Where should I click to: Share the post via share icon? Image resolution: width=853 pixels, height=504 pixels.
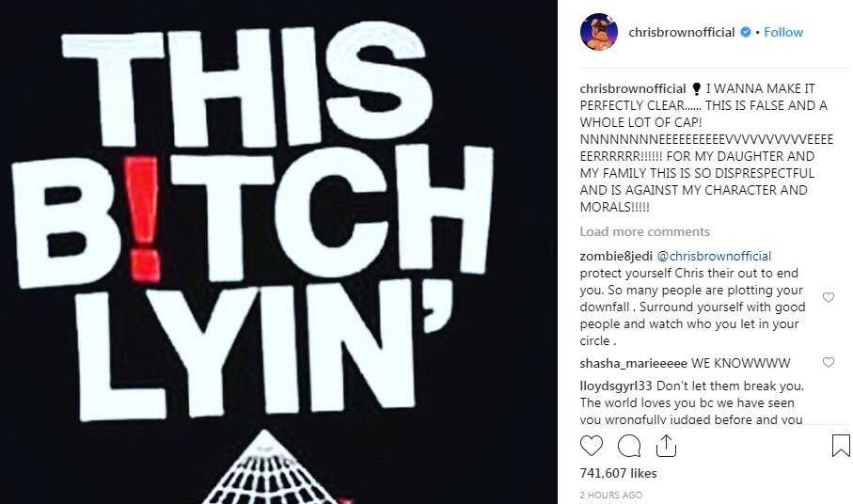pyautogui.click(x=666, y=446)
